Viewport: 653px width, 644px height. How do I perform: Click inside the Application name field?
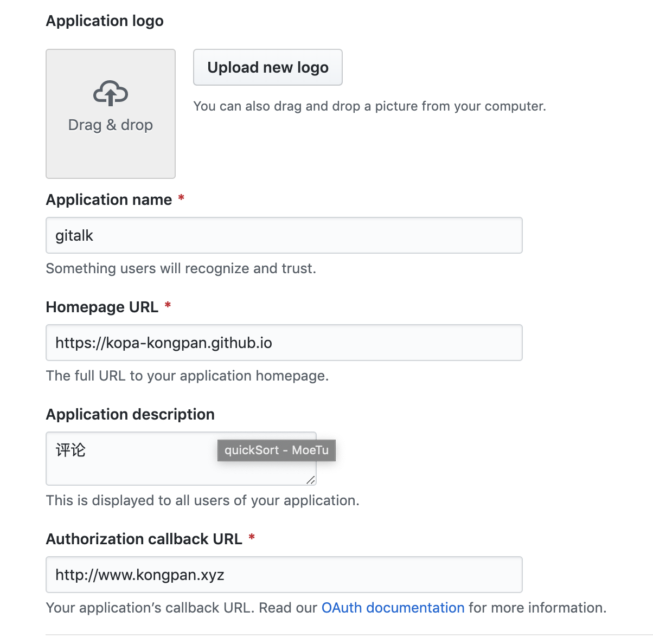[x=284, y=235]
